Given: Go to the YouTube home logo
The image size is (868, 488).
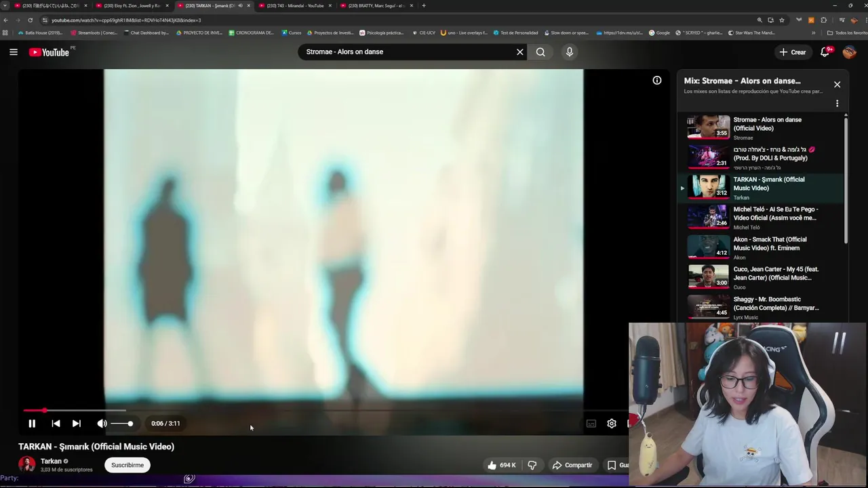Looking at the screenshot, I should [x=49, y=52].
